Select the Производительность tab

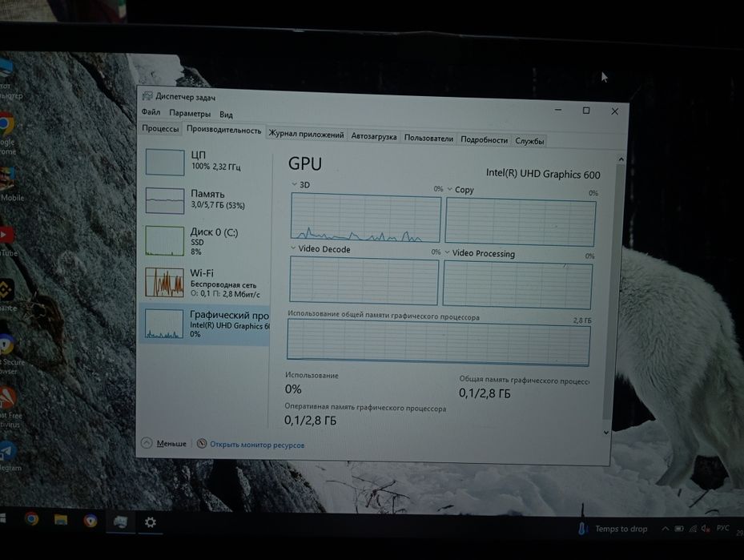pyautogui.click(x=224, y=130)
